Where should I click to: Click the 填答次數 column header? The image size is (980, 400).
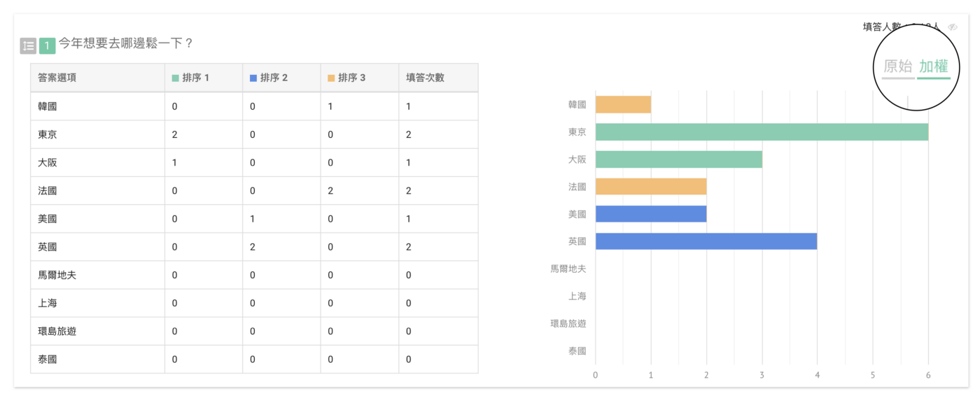pos(425,78)
